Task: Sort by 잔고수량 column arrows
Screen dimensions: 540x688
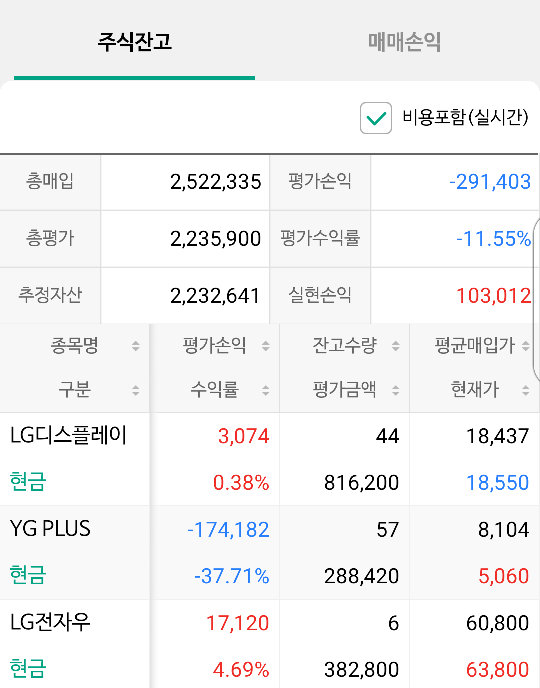Action: (396, 346)
